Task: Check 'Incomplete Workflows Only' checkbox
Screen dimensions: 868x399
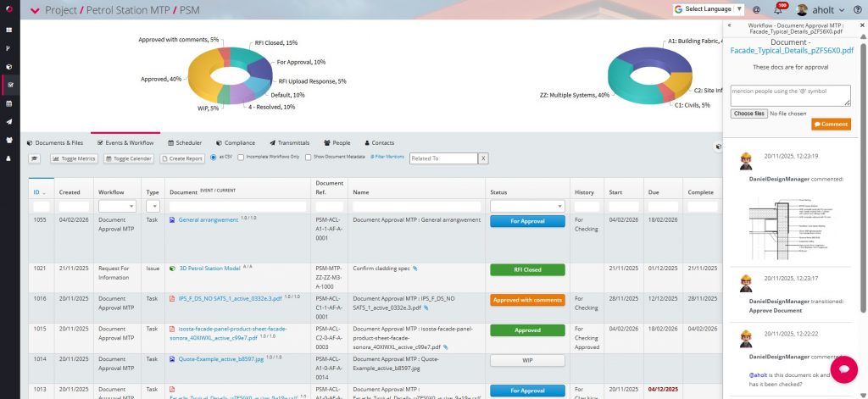Action: pyautogui.click(x=241, y=158)
